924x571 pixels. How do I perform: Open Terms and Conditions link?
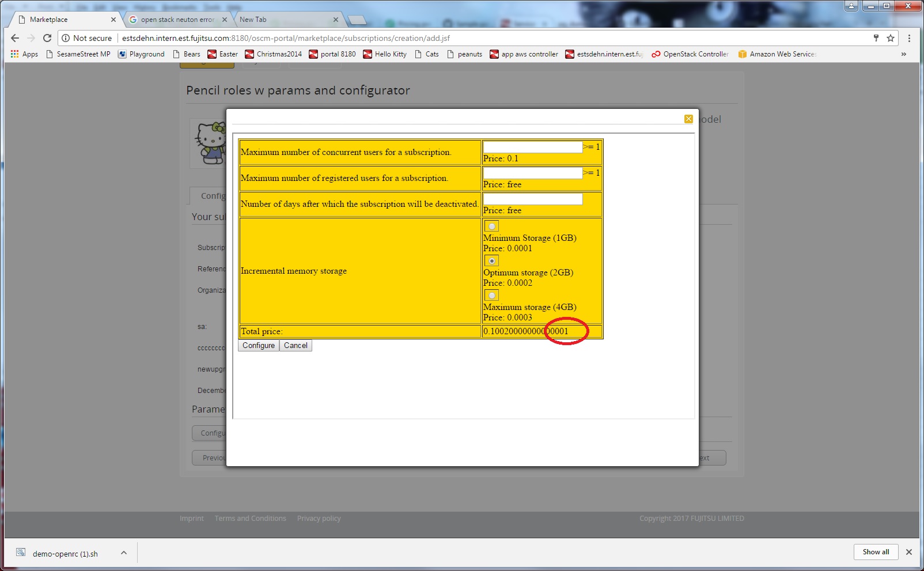pyautogui.click(x=250, y=518)
